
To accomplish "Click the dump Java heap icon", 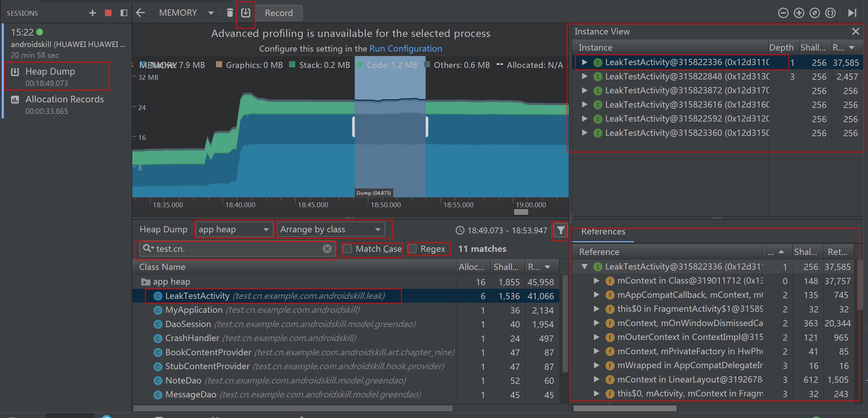I will coord(246,13).
